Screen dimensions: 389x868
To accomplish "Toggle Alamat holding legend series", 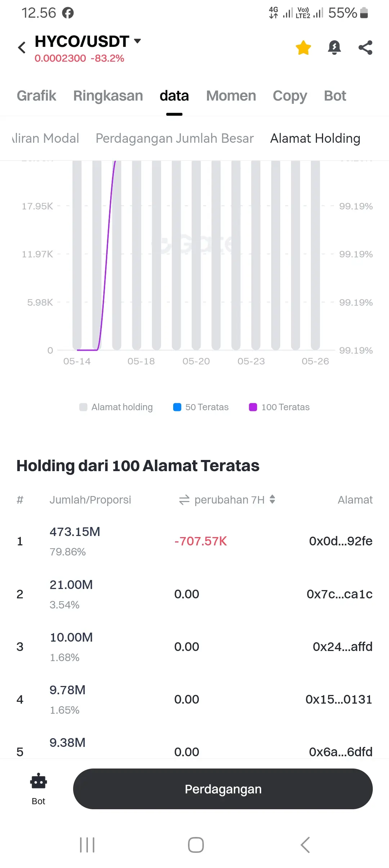I will point(116,407).
